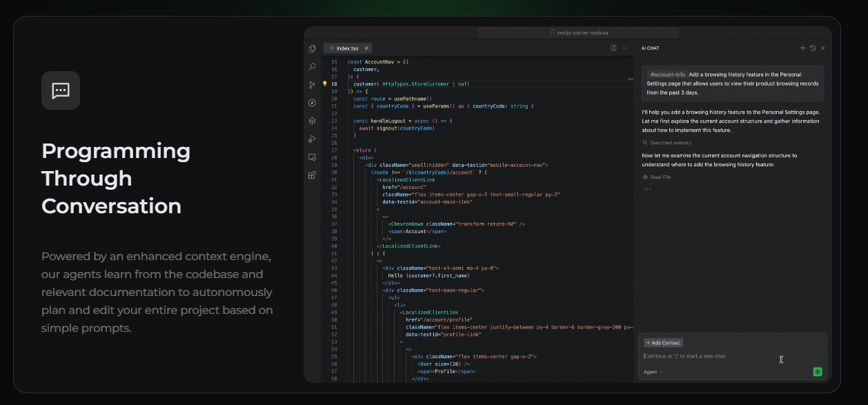Click the nextjs-starter-medusa search bar
This screenshot has height=405, width=868.
[578, 32]
